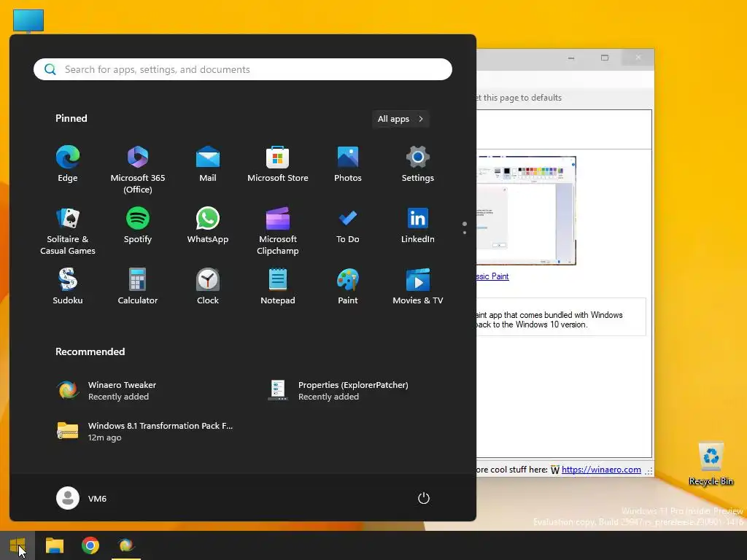The width and height of the screenshot is (747, 560).
Task: Launch the Photos app
Action: (348, 164)
